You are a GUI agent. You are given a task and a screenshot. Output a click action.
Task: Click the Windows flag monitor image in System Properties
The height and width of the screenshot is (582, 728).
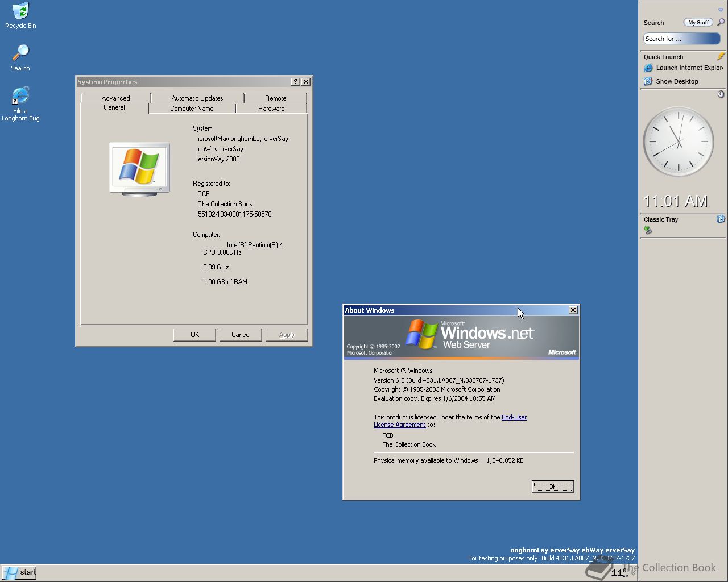pos(139,169)
